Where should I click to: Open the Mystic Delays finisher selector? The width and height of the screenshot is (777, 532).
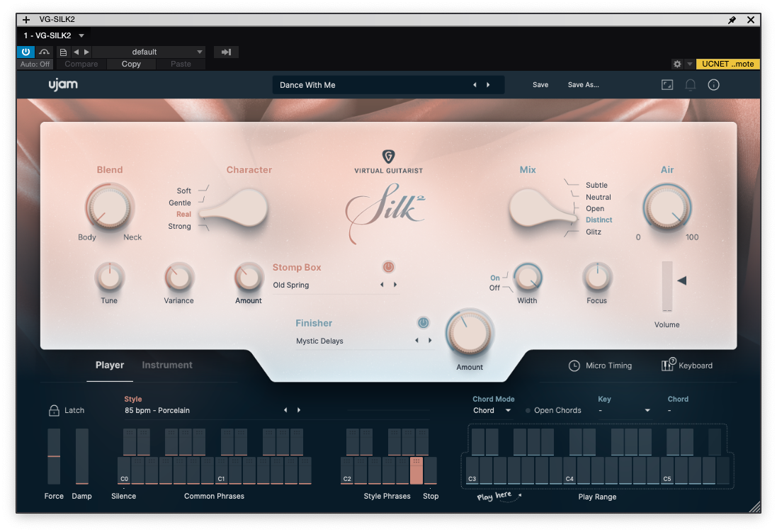(x=319, y=341)
